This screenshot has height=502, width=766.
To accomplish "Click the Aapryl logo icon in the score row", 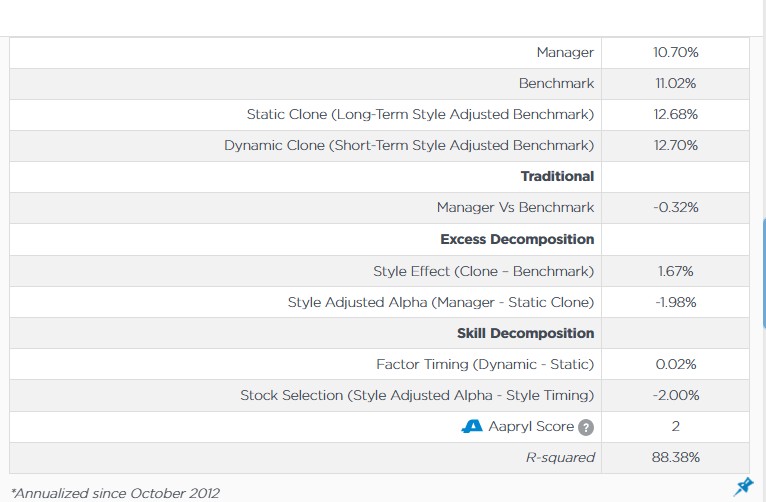I will pos(472,427).
